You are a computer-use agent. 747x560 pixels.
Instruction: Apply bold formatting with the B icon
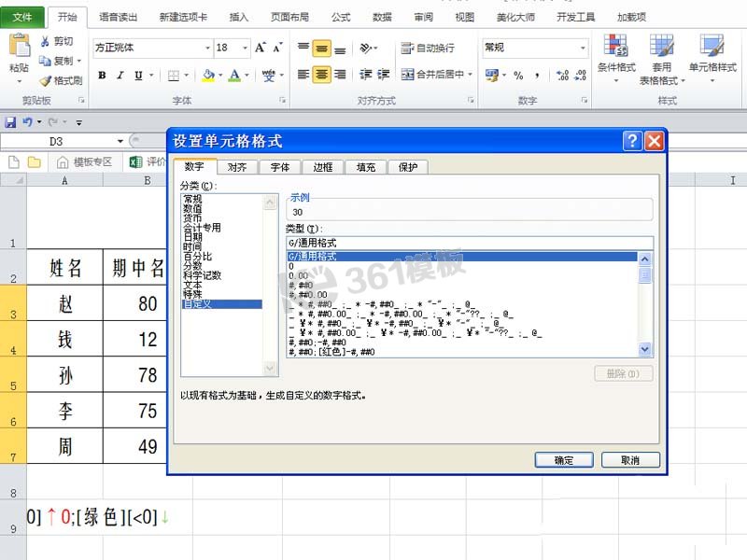coord(102,73)
